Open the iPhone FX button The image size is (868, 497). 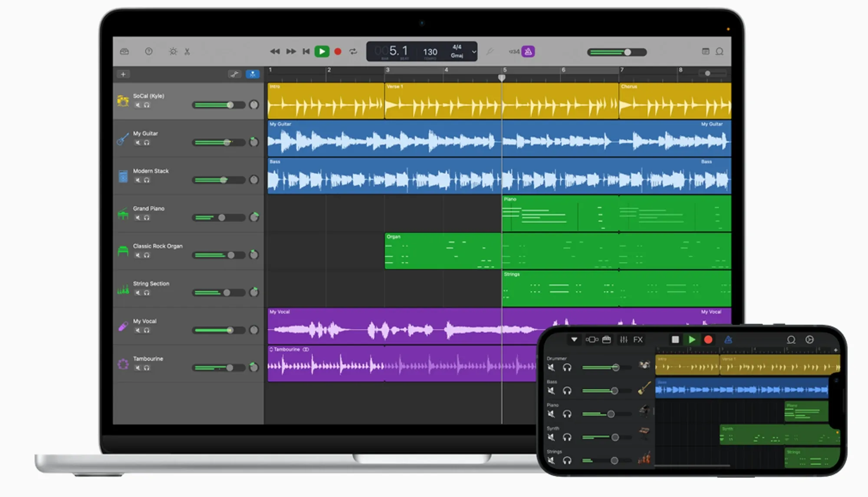(638, 339)
